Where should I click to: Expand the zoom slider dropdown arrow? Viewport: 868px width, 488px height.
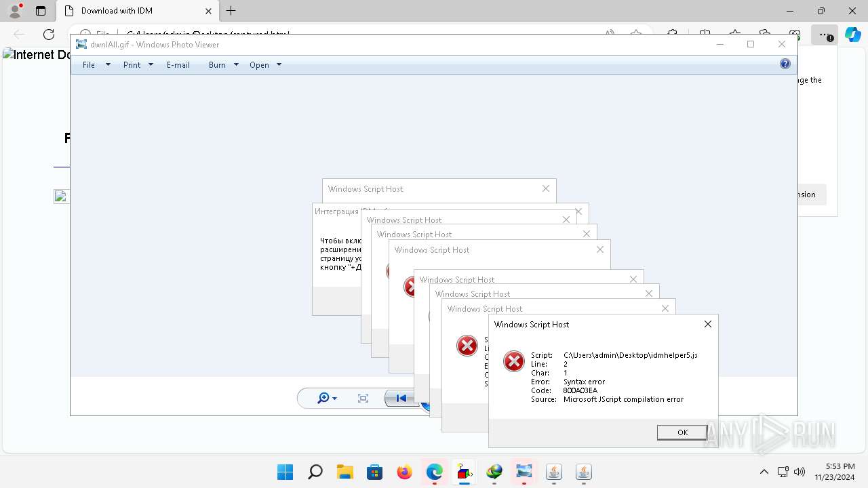[x=334, y=399]
